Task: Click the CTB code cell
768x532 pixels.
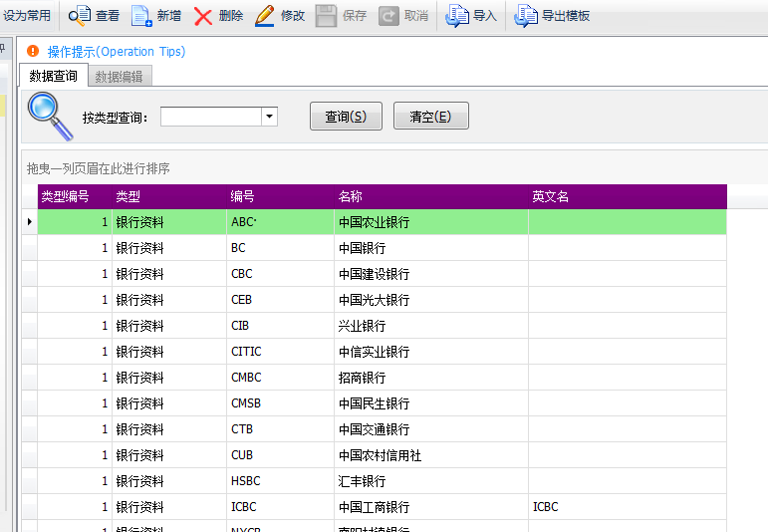Action: point(281,429)
